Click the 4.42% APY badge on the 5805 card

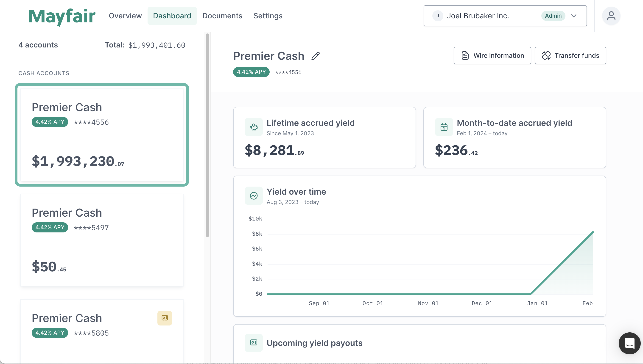coord(50,333)
